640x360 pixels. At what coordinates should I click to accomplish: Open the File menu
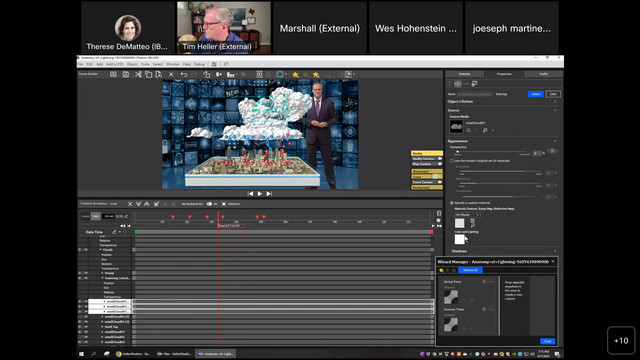point(80,64)
